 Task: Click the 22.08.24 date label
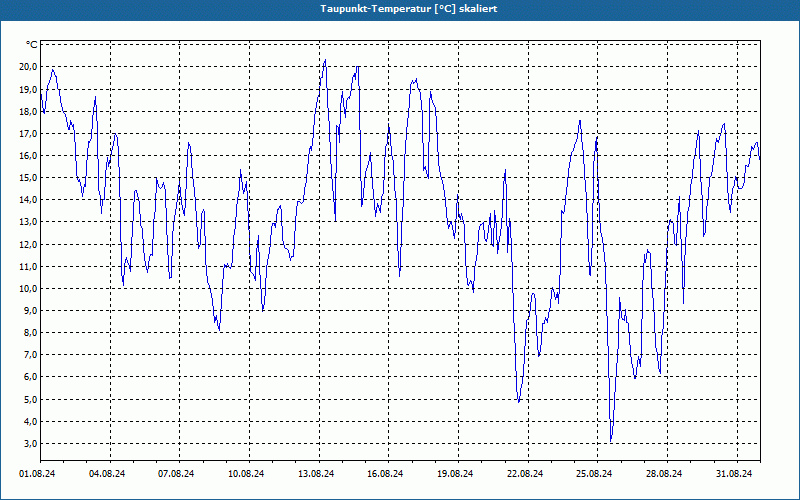[x=525, y=474]
